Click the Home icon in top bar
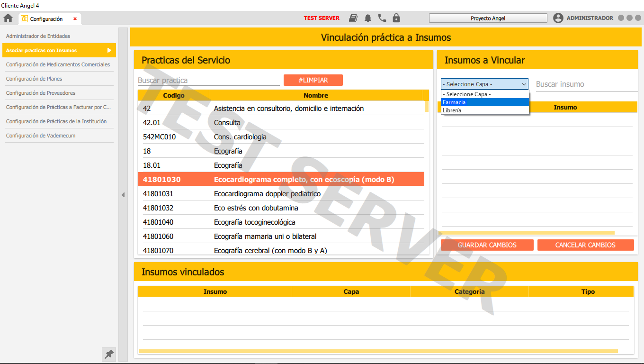This screenshot has height=364, width=644. point(8,18)
